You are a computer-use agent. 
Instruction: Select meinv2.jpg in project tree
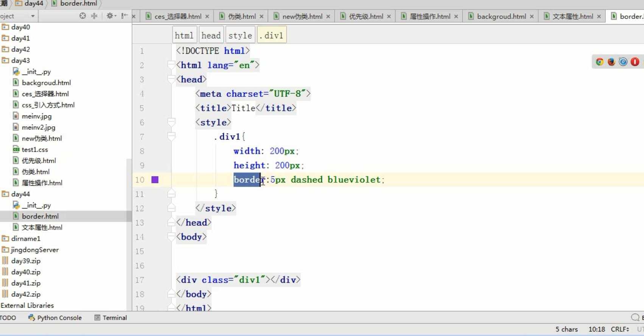(39, 128)
